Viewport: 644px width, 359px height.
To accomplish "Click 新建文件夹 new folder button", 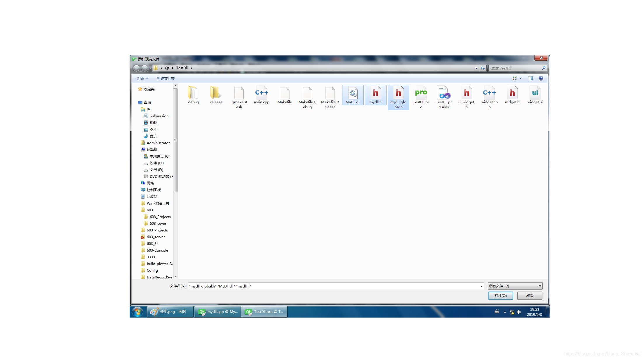I will point(166,78).
